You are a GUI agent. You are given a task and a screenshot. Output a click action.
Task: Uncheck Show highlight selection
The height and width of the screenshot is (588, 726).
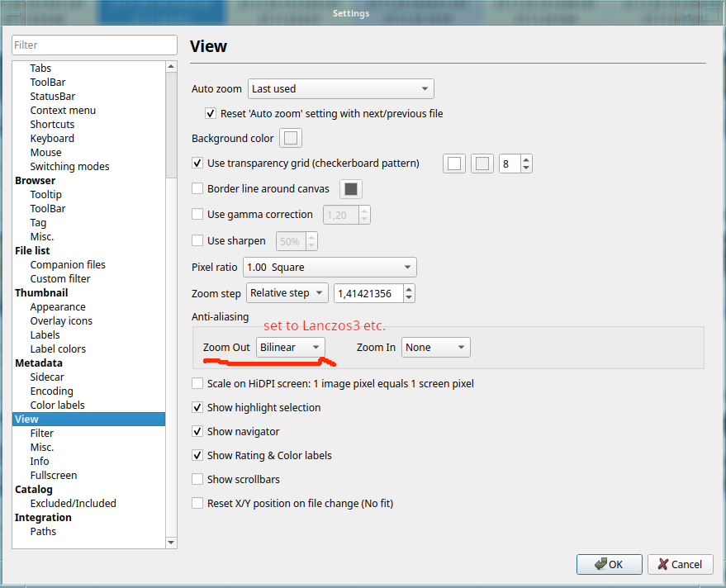coord(197,407)
